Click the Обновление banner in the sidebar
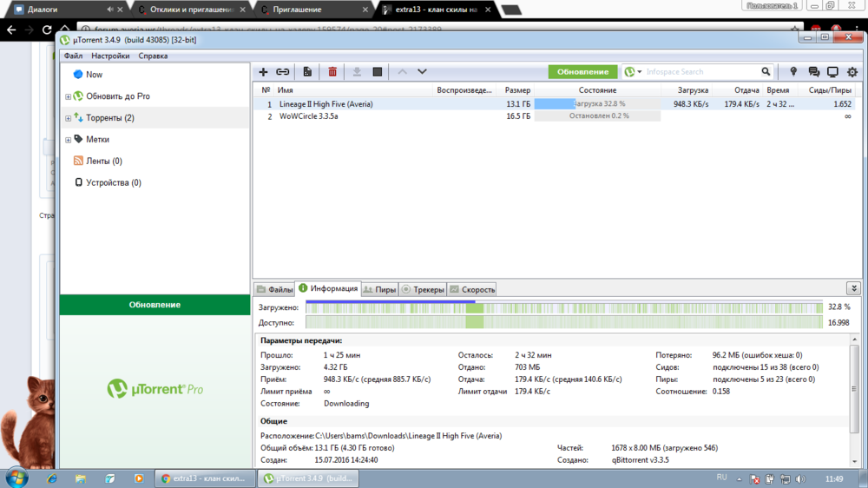Viewport: 868px width, 488px height. (x=155, y=305)
